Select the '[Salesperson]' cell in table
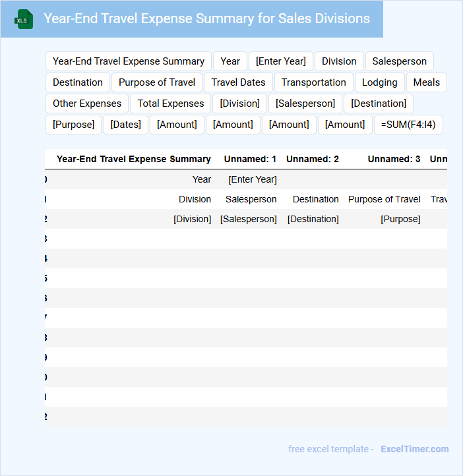The height and width of the screenshot is (476, 463). pos(248,219)
